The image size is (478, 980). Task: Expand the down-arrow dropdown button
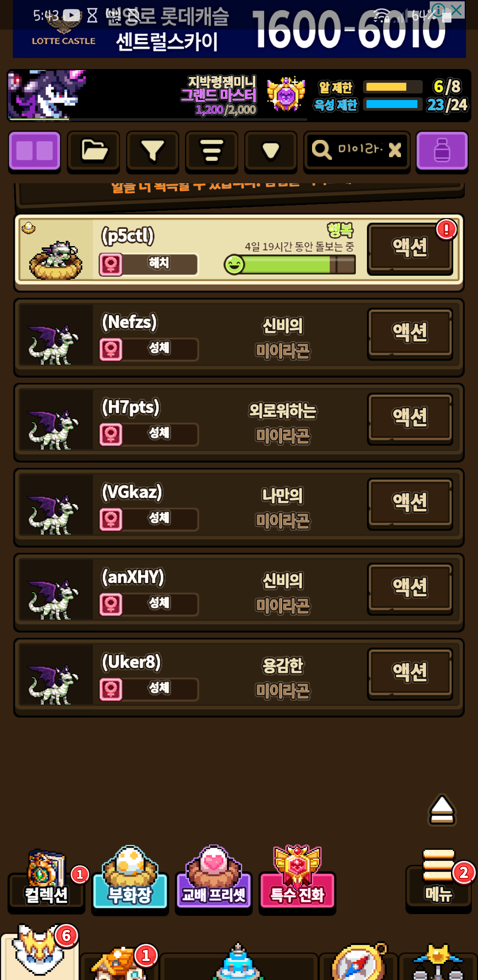(x=271, y=151)
